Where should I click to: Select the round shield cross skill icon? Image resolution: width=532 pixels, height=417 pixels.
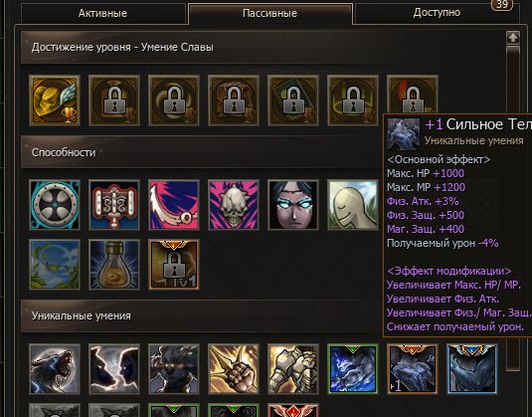[55, 205]
